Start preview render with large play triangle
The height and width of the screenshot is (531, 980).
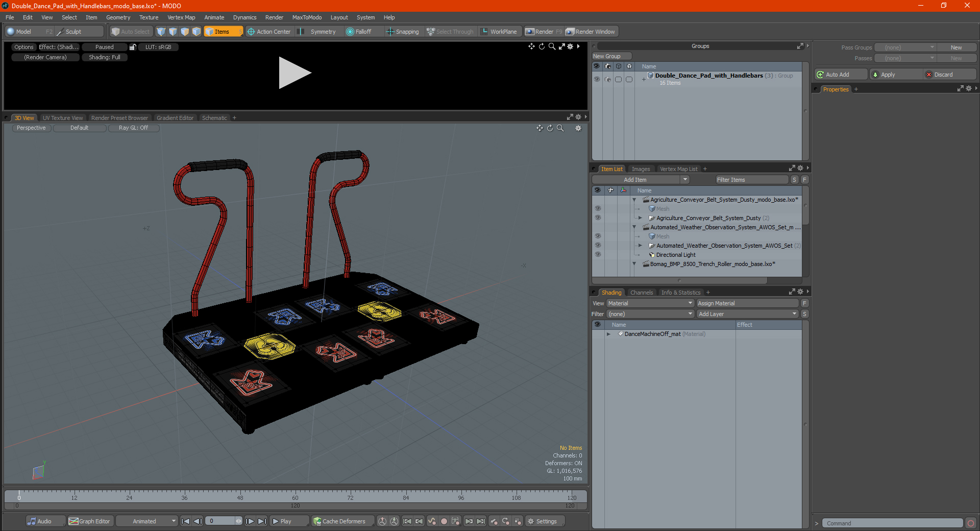[x=295, y=73]
